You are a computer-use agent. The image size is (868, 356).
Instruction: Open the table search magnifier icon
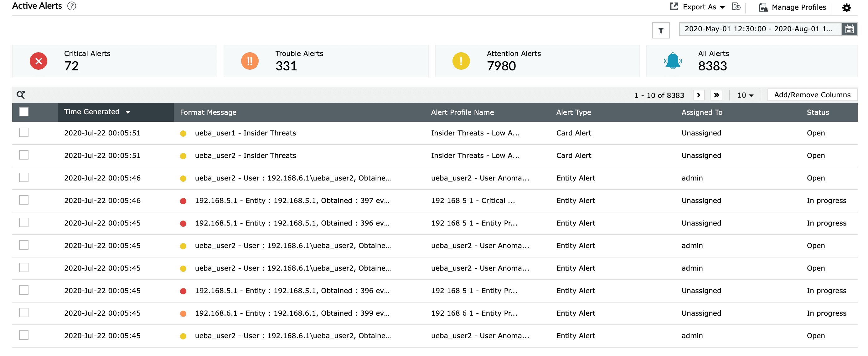[x=21, y=95]
